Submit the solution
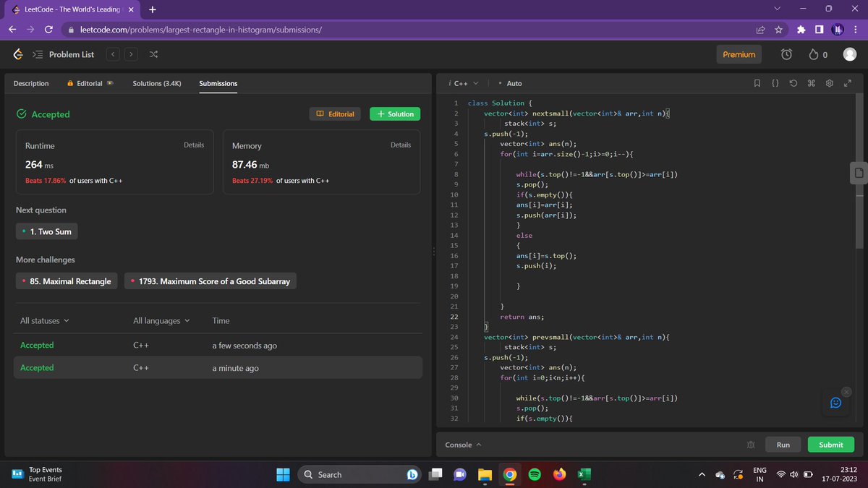This screenshot has height=488, width=868. 830,444
